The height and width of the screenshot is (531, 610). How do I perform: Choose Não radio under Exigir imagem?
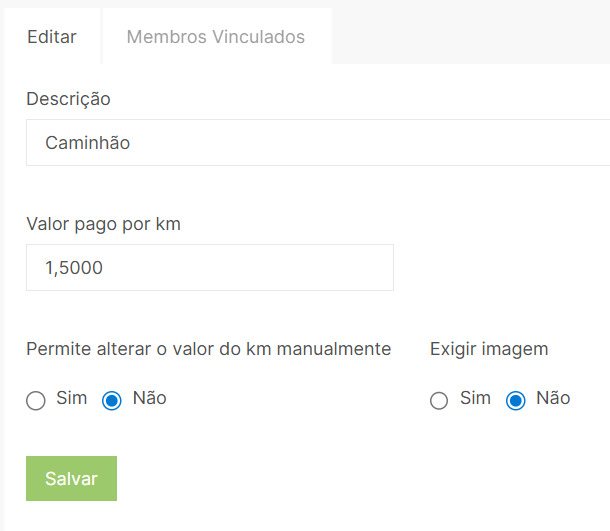516,401
